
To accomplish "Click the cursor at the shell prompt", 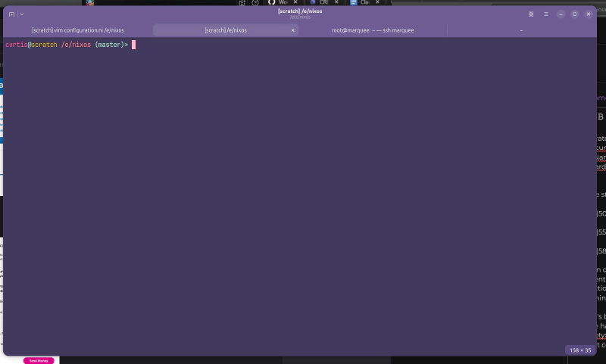I will [x=133, y=45].
